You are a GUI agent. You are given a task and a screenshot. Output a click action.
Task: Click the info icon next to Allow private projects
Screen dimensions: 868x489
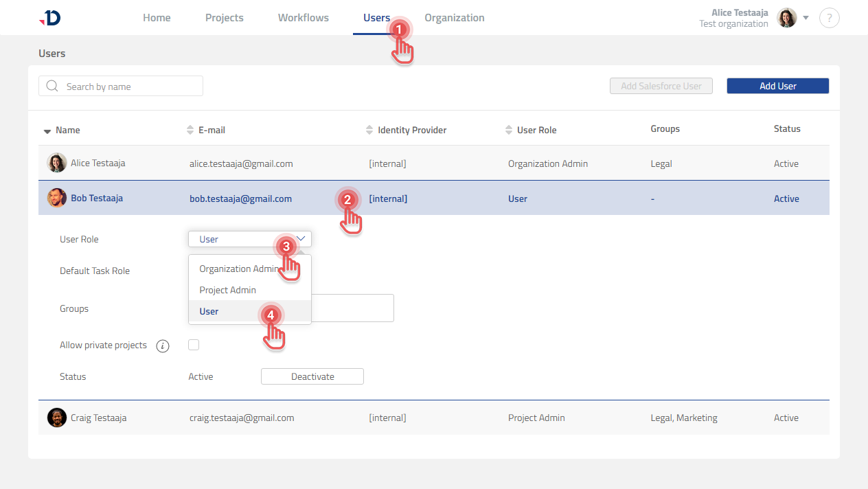click(163, 345)
